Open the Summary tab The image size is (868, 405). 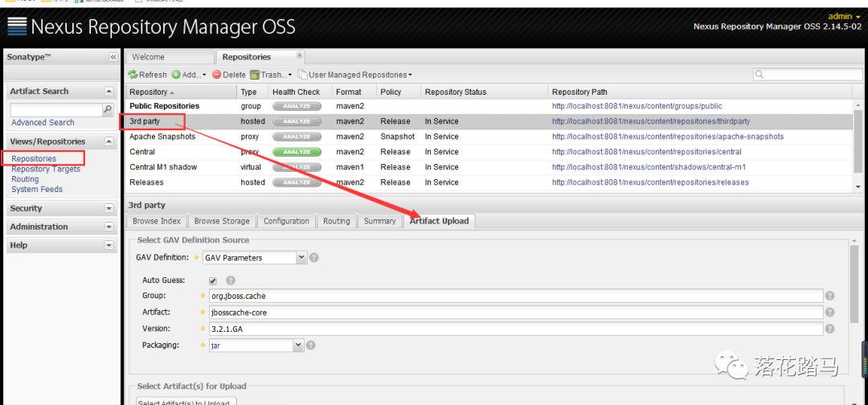[379, 221]
